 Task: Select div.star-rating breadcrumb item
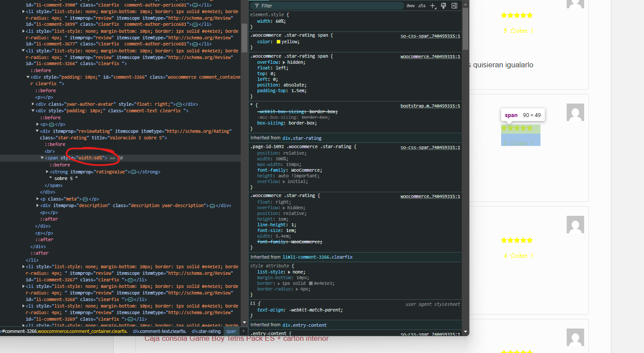click(206, 331)
